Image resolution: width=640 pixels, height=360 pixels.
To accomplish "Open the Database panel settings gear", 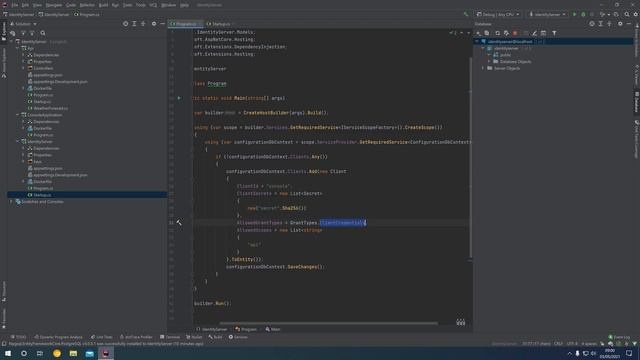I will [x=620, y=24].
